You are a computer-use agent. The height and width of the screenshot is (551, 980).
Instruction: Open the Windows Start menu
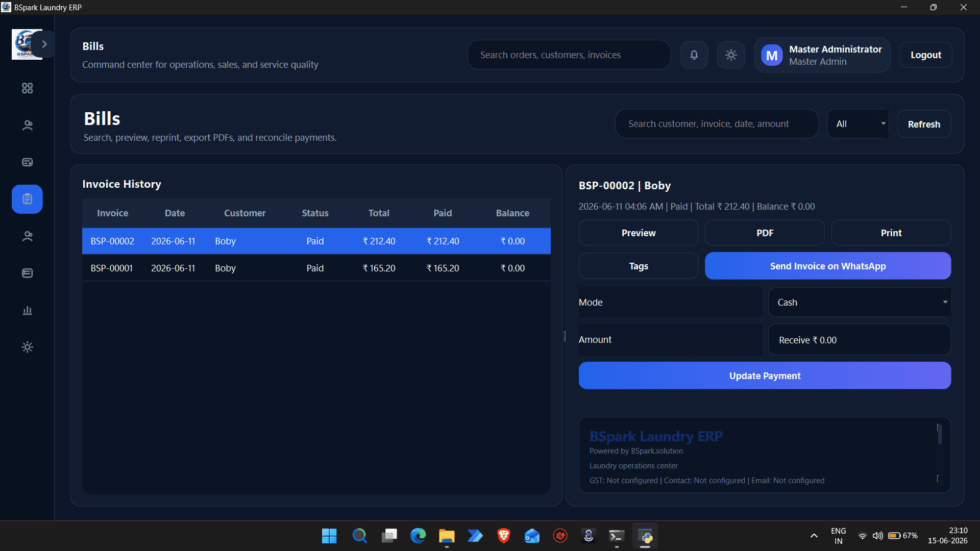click(329, 536)
